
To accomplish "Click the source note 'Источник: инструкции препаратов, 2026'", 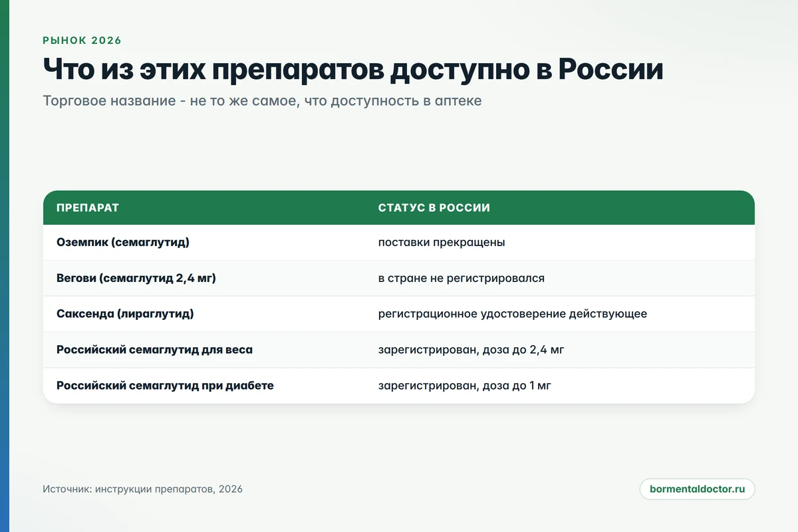I will tap(142, 489).
